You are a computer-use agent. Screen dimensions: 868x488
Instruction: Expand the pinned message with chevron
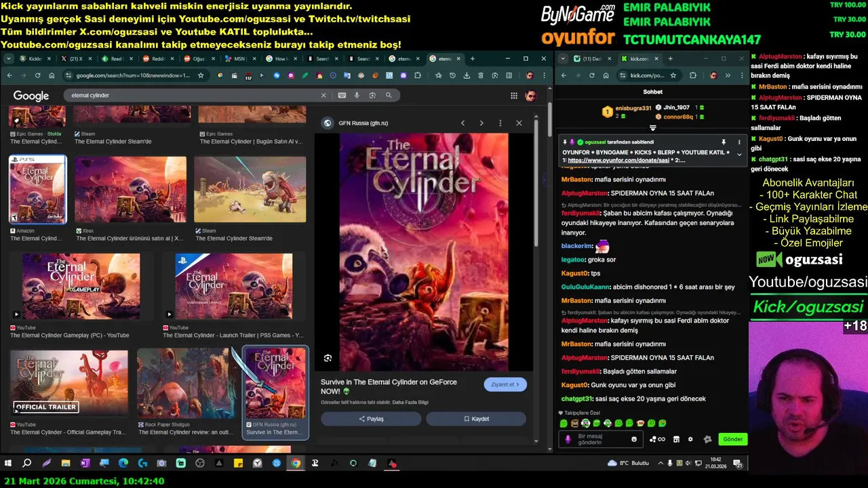(739, 155)
